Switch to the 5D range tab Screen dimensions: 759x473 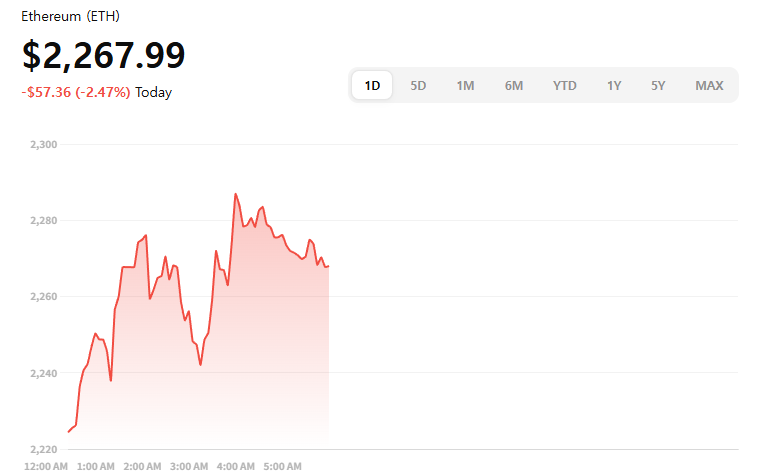coord(418,86)
